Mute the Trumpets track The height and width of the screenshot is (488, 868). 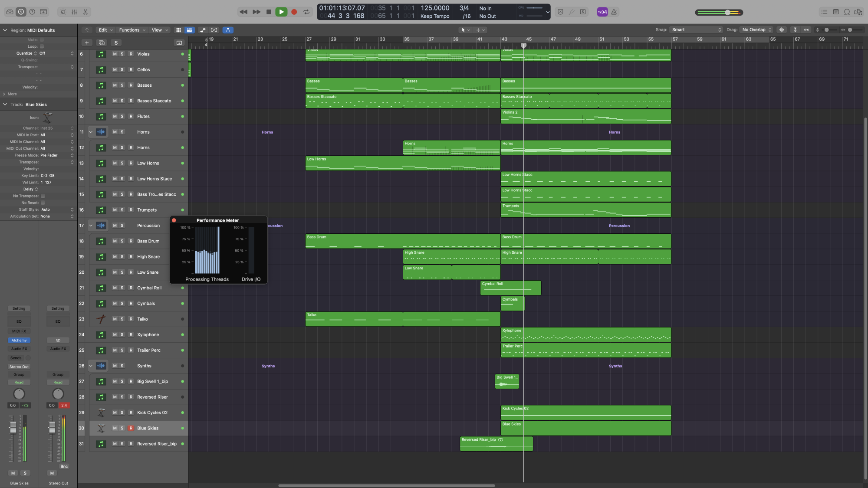[x=115, y=210]
